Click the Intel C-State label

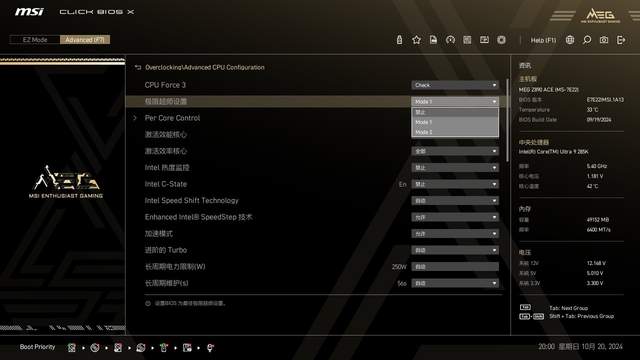coord(165,184)
